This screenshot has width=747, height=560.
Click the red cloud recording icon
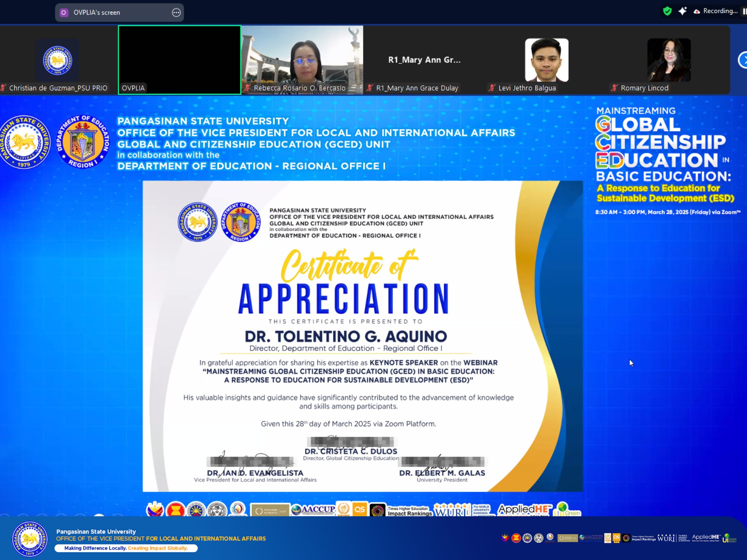click(x=697, y=12)
